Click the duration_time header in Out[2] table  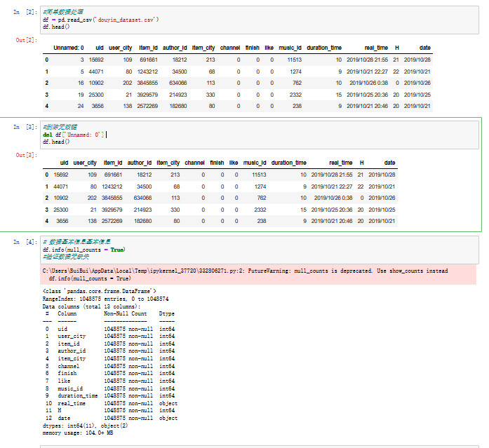pos(324,48)
